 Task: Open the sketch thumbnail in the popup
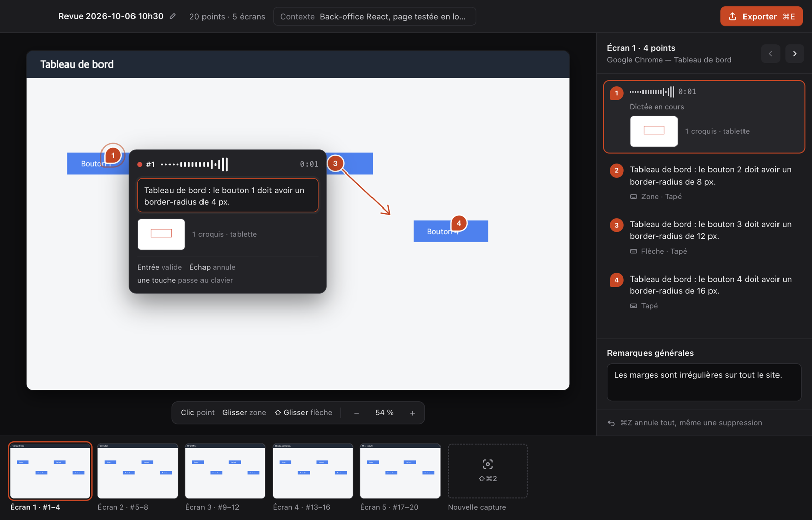point(161,234)
